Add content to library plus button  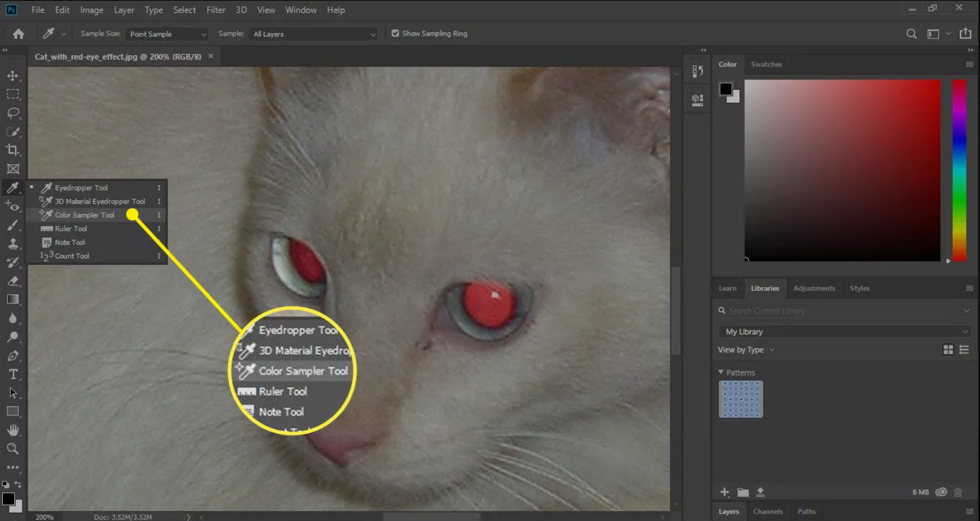pos(725,492)
